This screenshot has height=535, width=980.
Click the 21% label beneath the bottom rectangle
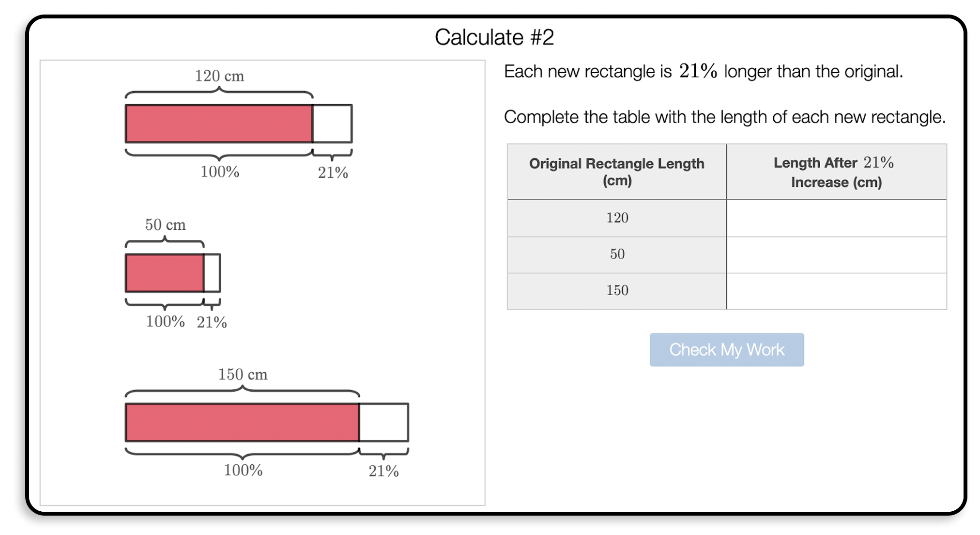click(384, 469)
